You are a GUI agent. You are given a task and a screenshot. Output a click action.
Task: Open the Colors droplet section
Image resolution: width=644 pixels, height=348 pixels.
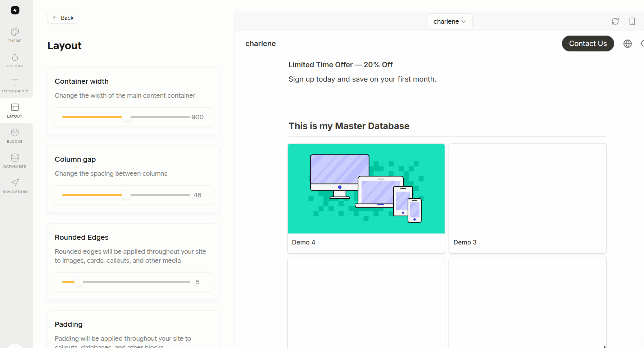pyautogui.click(x=15, y=60)
